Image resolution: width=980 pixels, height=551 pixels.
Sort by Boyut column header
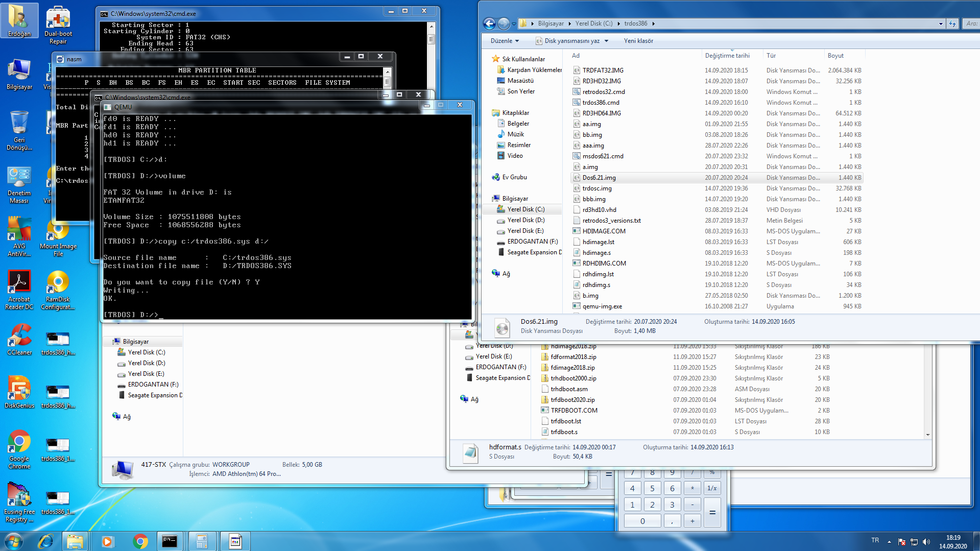click(x=844, y=56)
